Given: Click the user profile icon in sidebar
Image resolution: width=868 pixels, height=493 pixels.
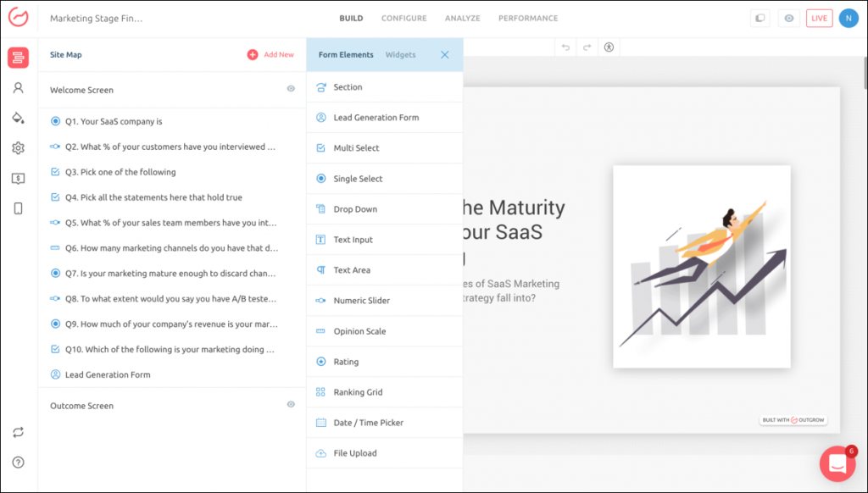Looking at the screenshot, I should pos(18,87).
